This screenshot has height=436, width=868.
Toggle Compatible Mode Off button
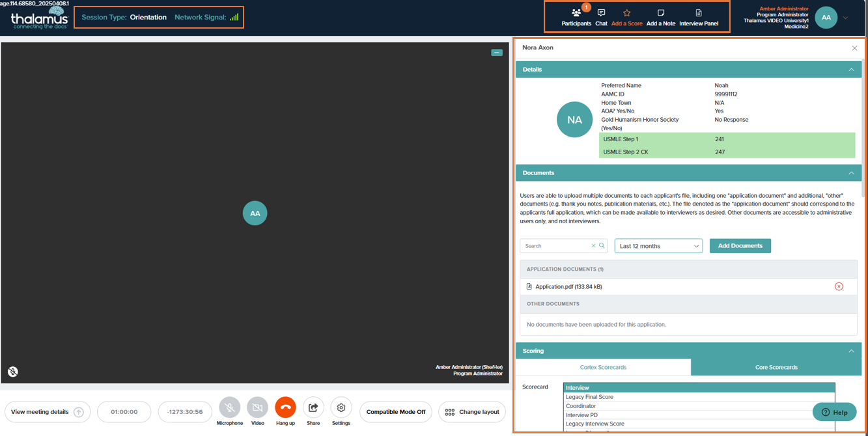coord(395,412)
